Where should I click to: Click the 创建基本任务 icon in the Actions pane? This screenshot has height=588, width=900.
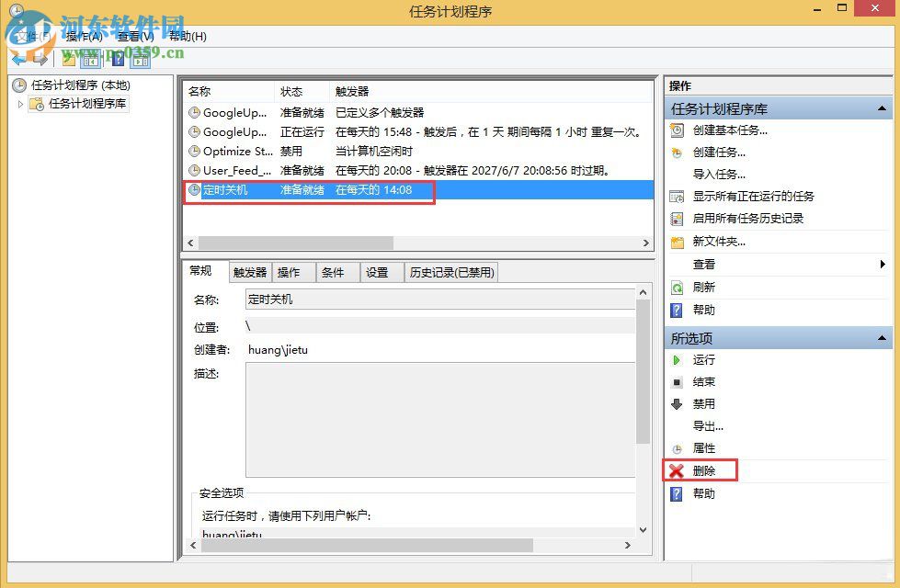[678, 130]
